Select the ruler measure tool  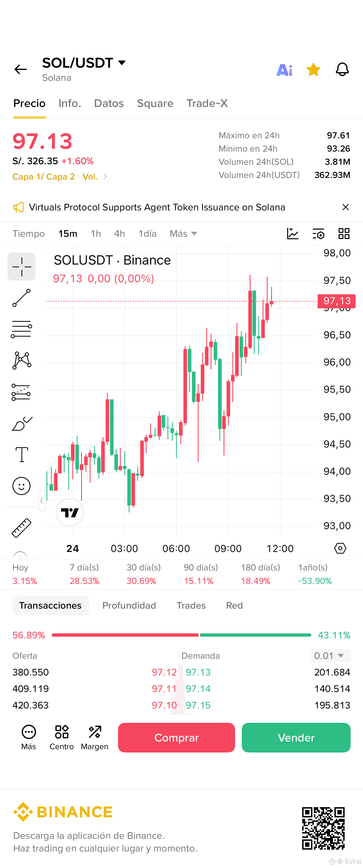(x=21, y=528)
